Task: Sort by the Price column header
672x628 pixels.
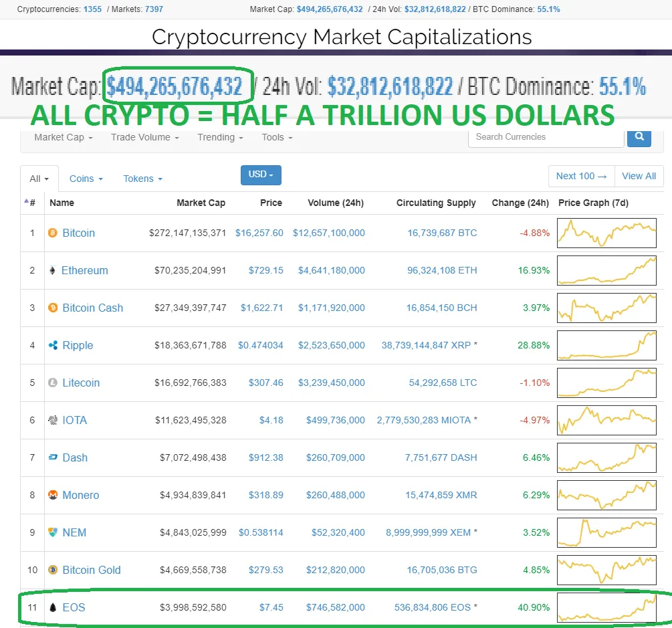Action: (x=271, y=203)
